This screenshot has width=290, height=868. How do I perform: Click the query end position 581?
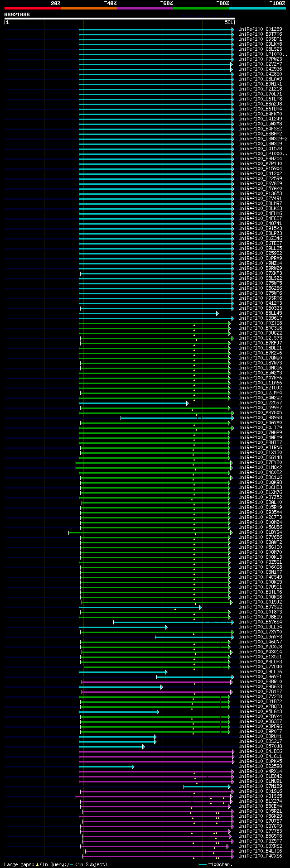229,22
